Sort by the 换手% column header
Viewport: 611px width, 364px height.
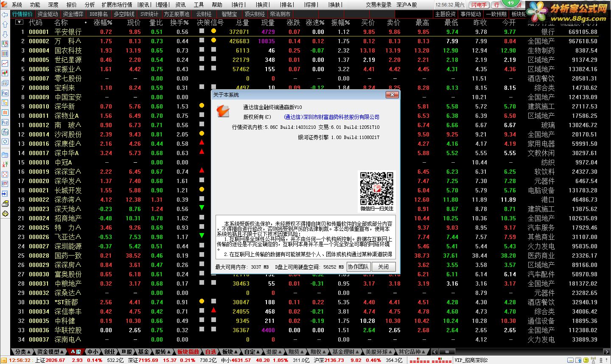(x=179, y=22)
